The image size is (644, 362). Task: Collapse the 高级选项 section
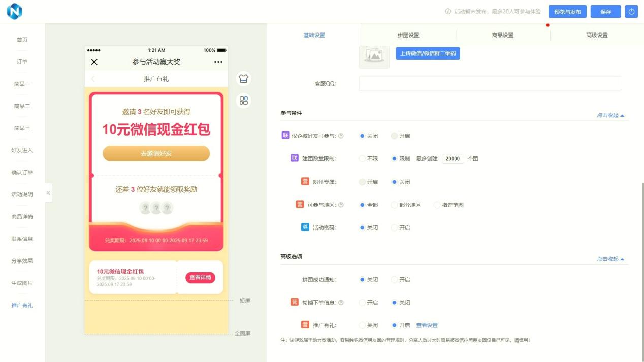(x=610, y=259)
